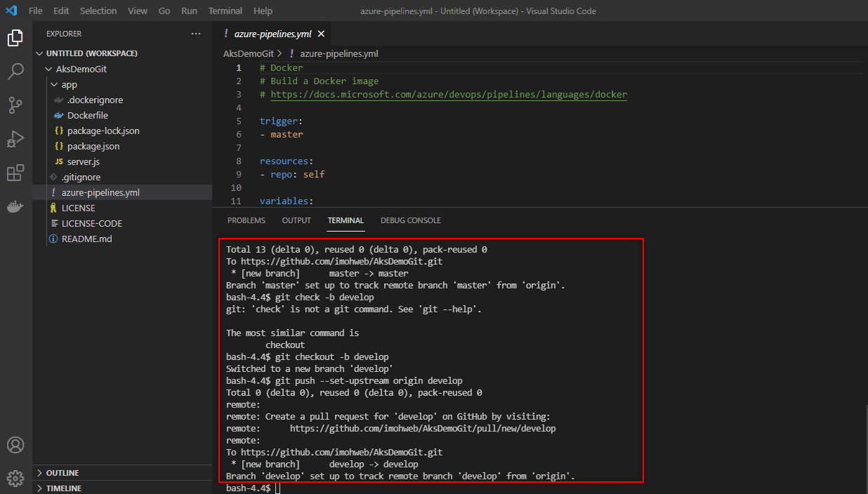Open the View menu
This screenshot has width=868, height=494.
pyautogui.click(x=138, y=11)
